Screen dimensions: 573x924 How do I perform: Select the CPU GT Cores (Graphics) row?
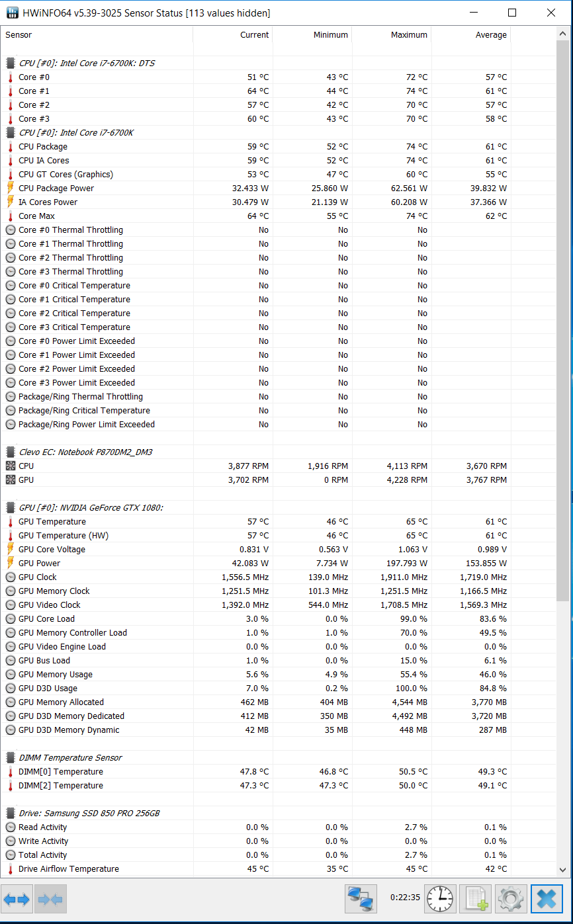pos(279,175)
